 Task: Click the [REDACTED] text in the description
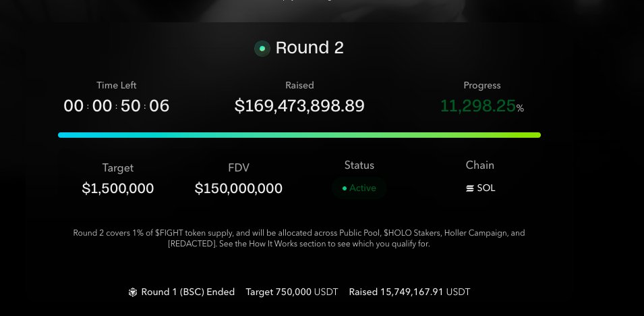[x=193, y=244]
